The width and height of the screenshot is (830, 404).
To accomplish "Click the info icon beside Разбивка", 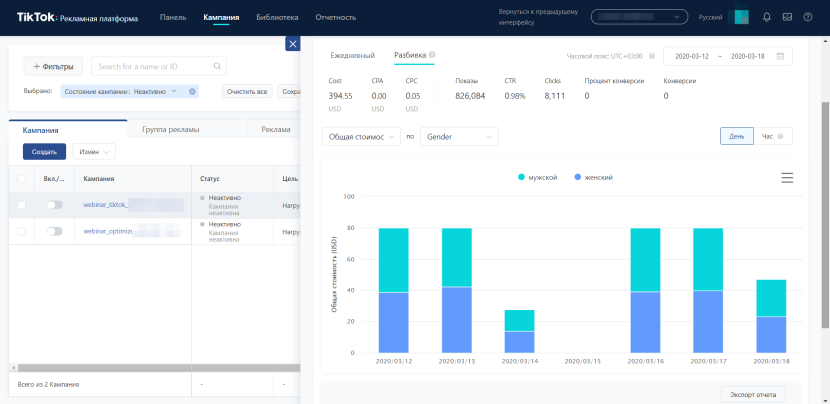I will [432, 55].
